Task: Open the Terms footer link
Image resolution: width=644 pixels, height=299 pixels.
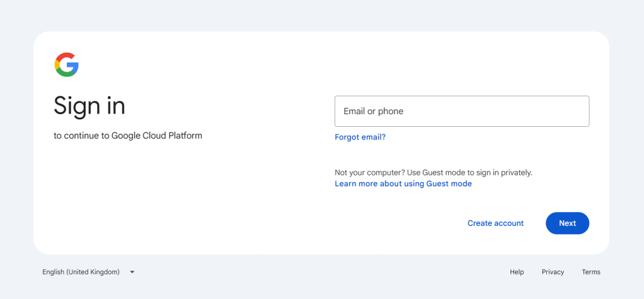Action: [x=591, y=272]
